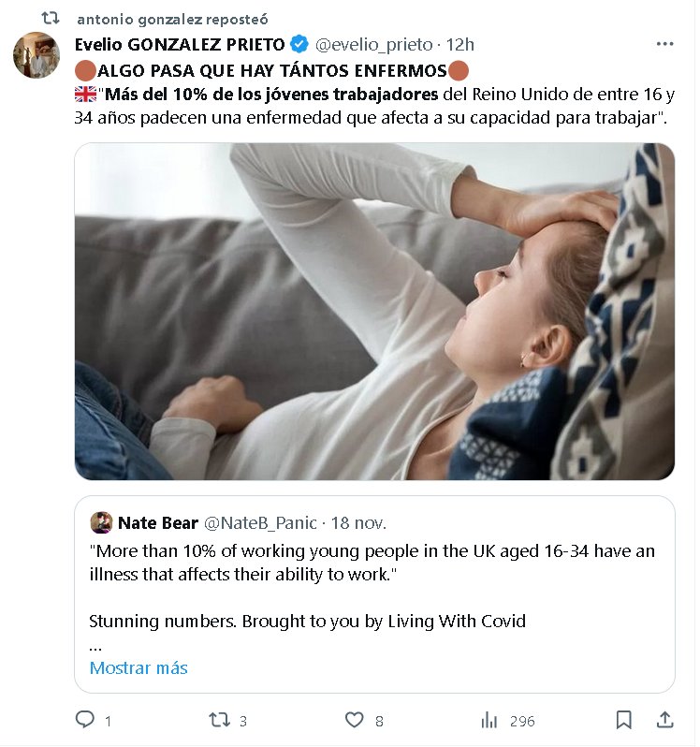Click the @NateB_Panic handle
Image resolution: width=700 pixels, height=747 pixels.
(256, 522)
